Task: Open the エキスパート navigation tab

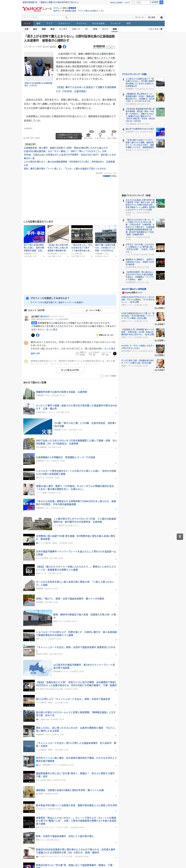Action: click(64, 24)
